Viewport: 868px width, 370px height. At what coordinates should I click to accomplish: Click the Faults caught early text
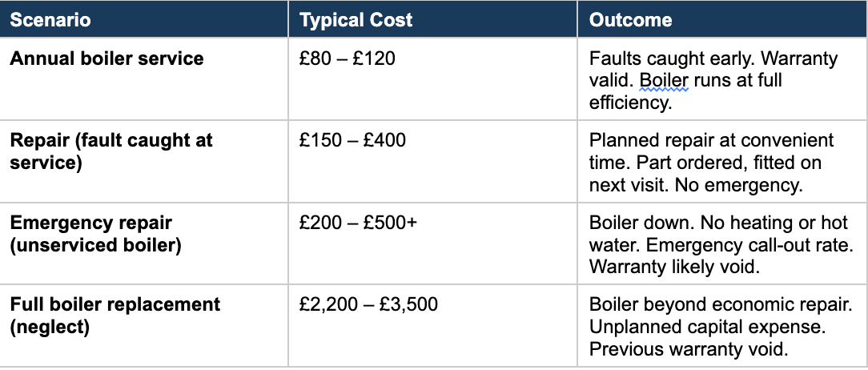(657, 60)
